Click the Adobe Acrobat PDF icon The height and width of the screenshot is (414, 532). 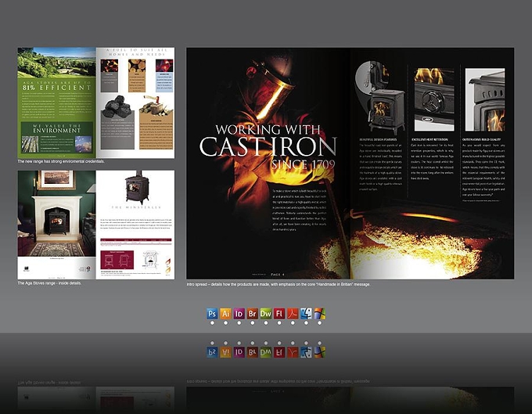(x=293, y=314)
